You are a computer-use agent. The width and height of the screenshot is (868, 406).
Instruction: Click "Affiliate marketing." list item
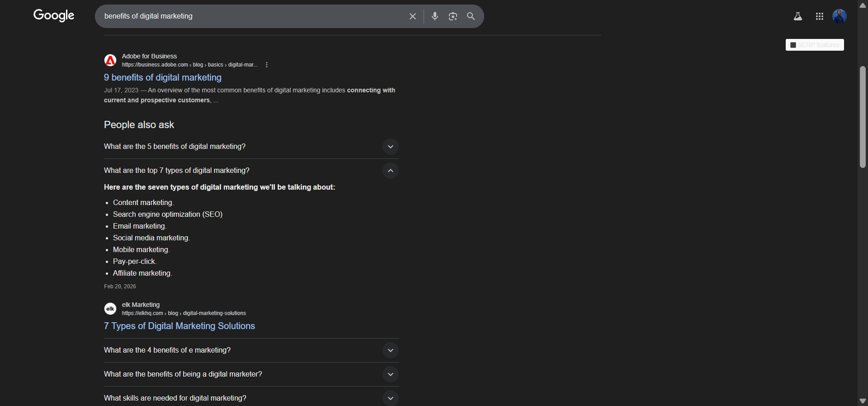[x=142, y=273]
